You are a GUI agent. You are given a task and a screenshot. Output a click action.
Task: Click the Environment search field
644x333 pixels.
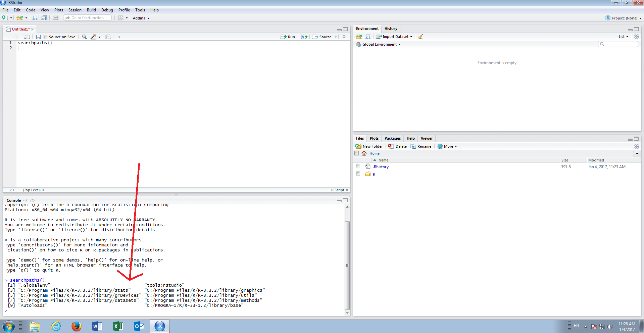(618, 44)
